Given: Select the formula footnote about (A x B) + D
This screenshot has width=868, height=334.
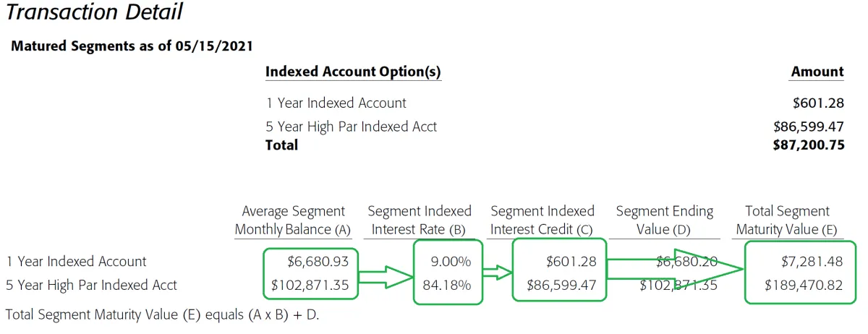Looking at the screenshot, I should point(162,315).
